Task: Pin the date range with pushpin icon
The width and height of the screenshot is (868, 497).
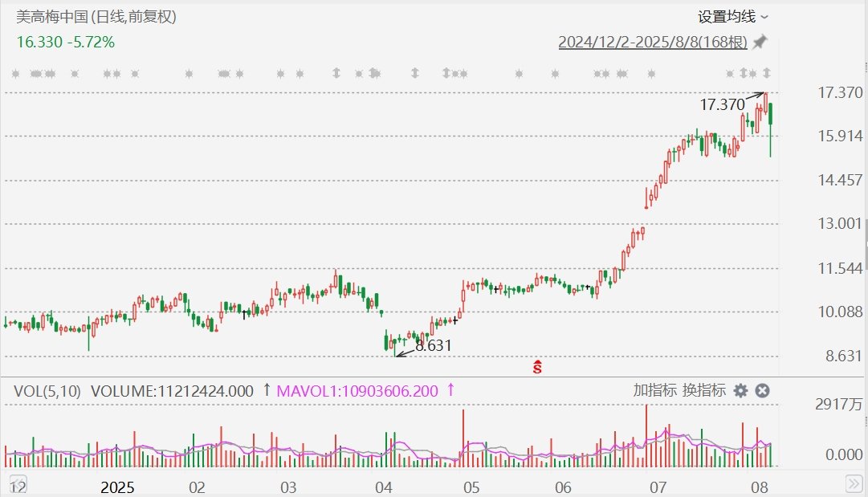Action: [760, 42]
